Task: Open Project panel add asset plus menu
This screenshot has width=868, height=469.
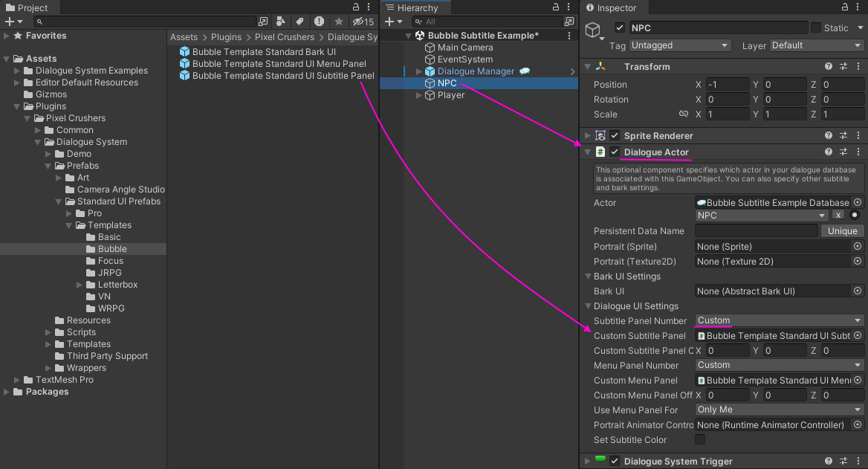Action: 13,22
